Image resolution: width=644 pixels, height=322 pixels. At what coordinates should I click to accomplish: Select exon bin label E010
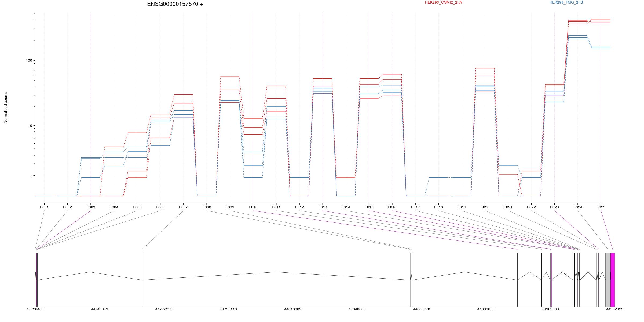coord(253,207)
